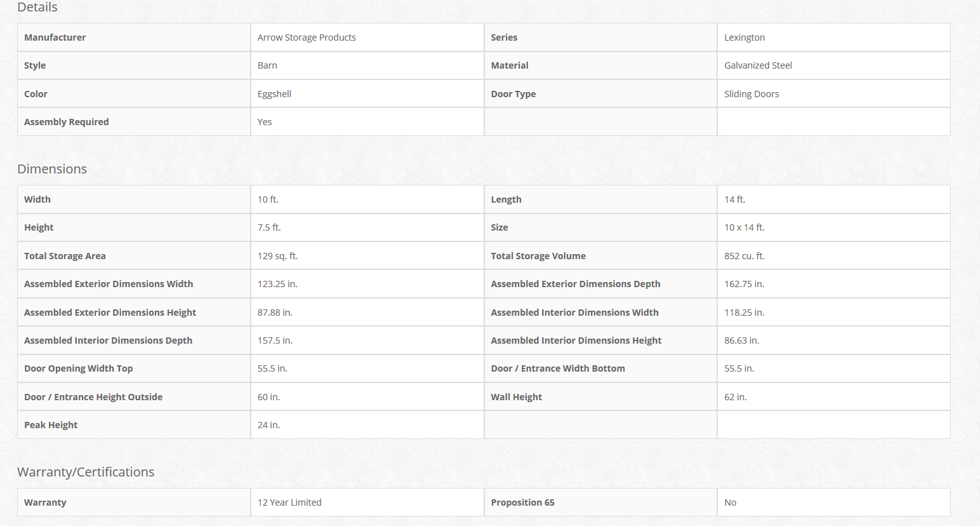Click Assembled Interior Dimensions Height label
This screenshot has width=980, height=526.
pos(576,341)
